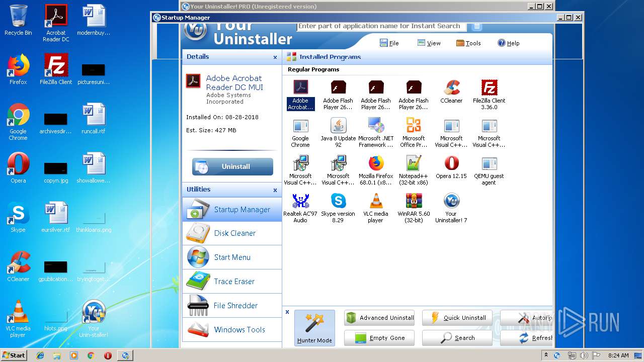Open Skype desktop shortcut
Viewport: 644px width, 362px height.
click(18, 217)
